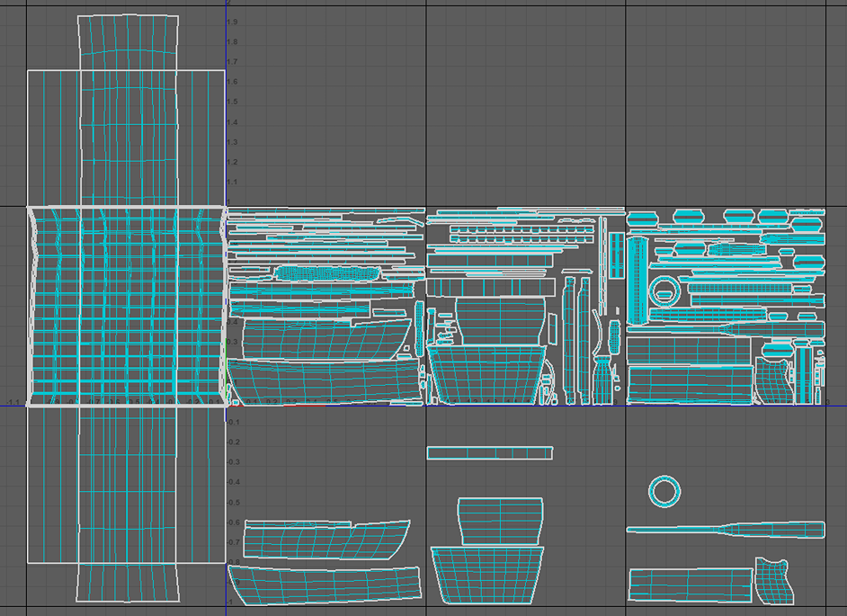Select the barrel-shaped shell inside second tile

point(500,319)
